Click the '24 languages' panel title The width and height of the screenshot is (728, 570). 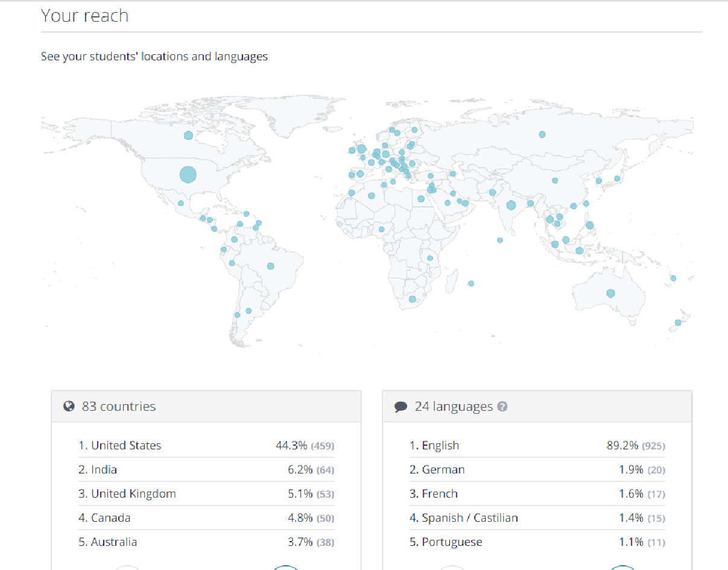pyautogui.click(x=454, y=407)
